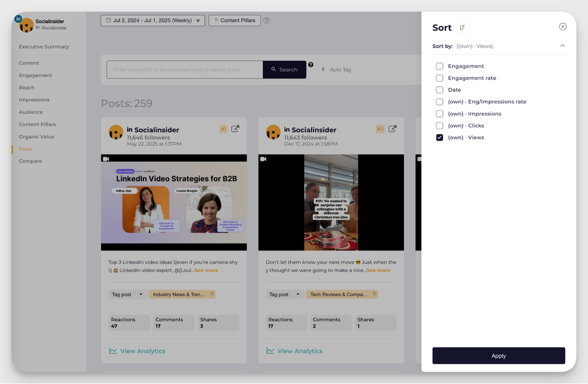The width and height of the screenshot is (588, 384).
Task: Open first post's external link icon
Action: pos(235,129)
